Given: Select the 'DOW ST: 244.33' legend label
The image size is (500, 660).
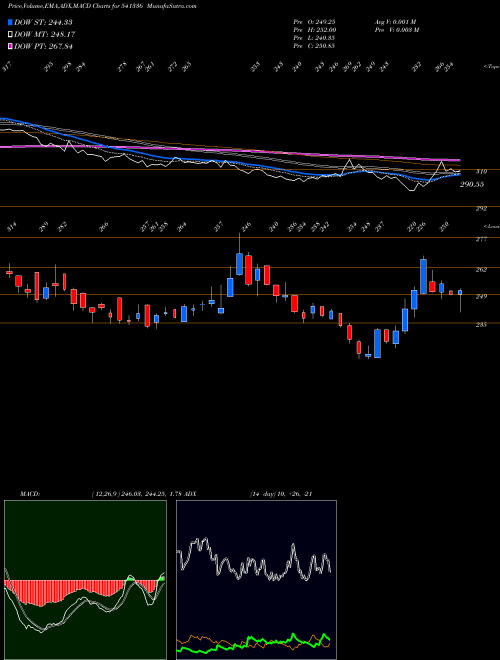Looking at the screenshot, I should coord(44,22).
